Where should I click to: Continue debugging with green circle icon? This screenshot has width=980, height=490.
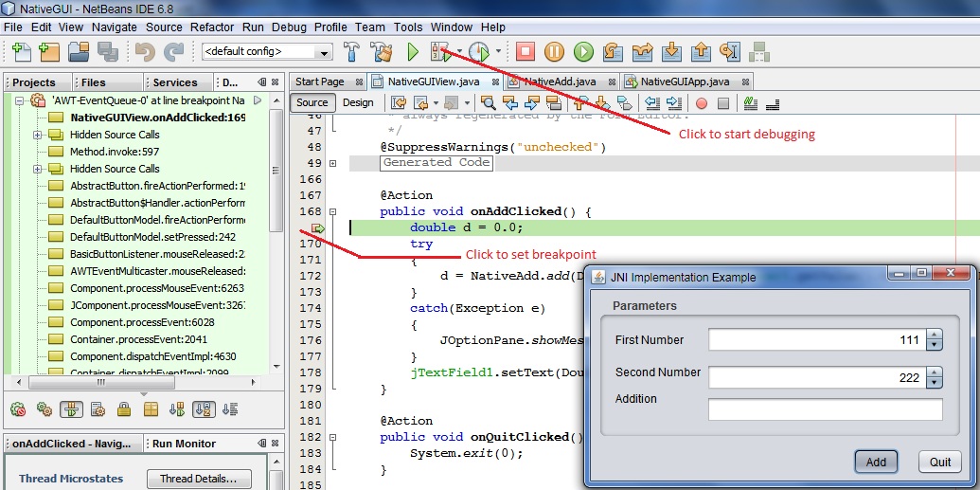click(583, 52)
